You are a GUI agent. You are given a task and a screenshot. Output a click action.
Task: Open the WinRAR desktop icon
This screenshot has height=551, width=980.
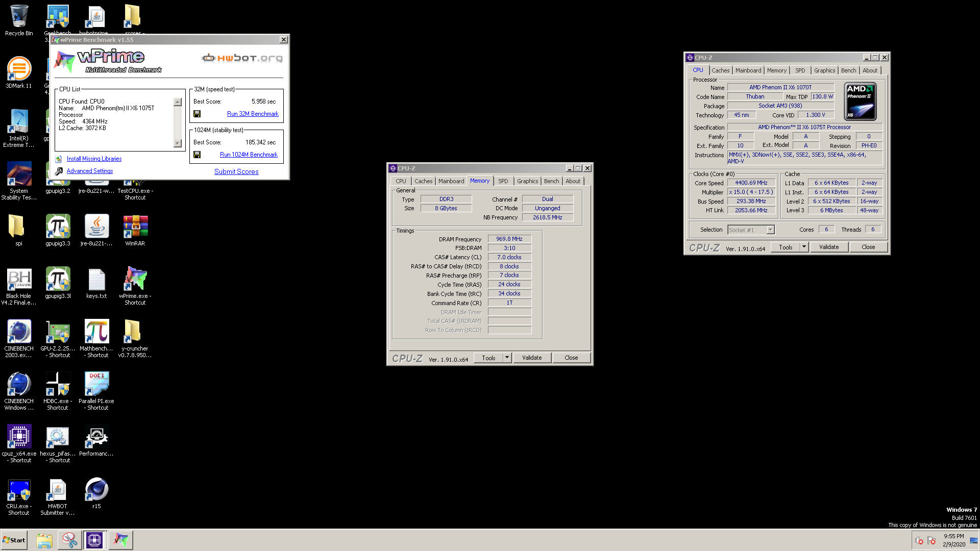135,230
